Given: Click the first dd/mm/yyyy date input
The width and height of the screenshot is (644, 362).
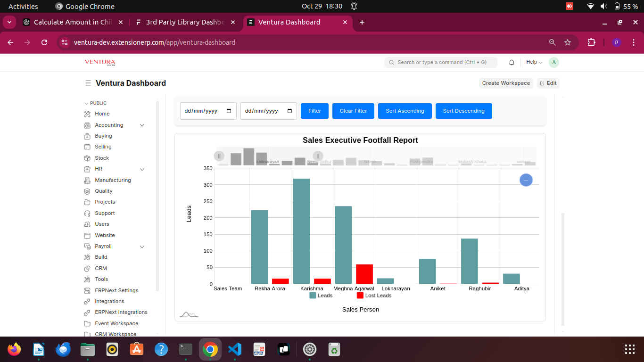Looking at the screenshot, I should [x=208, y=111].
